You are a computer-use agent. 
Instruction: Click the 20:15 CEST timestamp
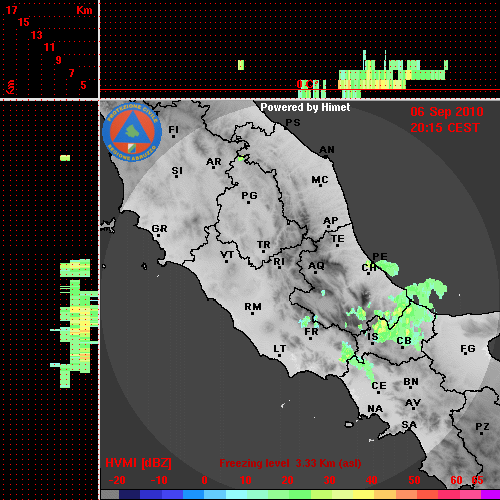coord(445,128)
